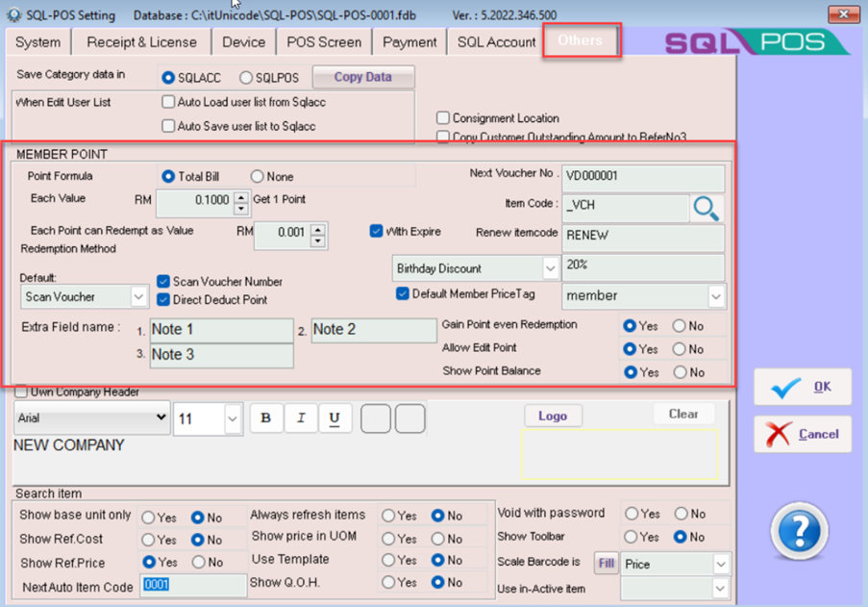The width and height of the screenshot is (868, 607).
Task: Open the Payment tab
Action: pos(409,42)
